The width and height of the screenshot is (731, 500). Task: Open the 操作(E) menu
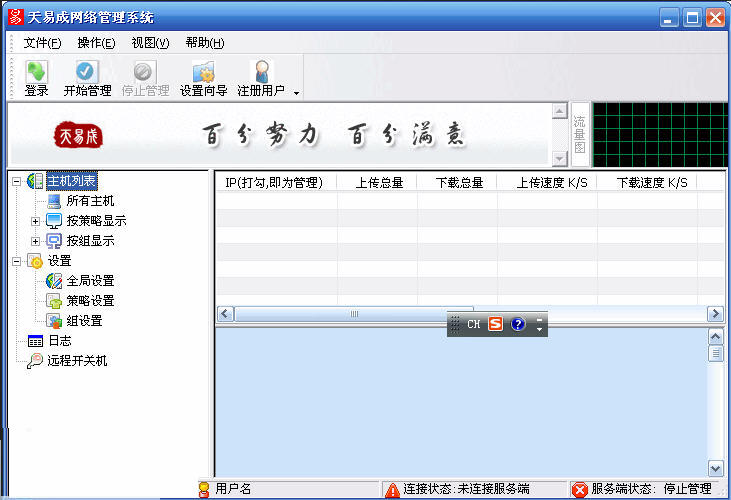(96, 43)
